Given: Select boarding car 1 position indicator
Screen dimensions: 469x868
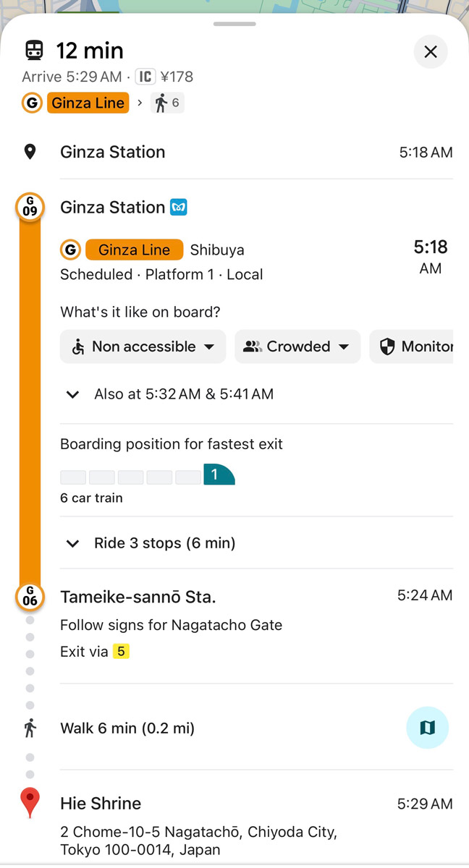Looking at the screenshot, I should (219, 475).
